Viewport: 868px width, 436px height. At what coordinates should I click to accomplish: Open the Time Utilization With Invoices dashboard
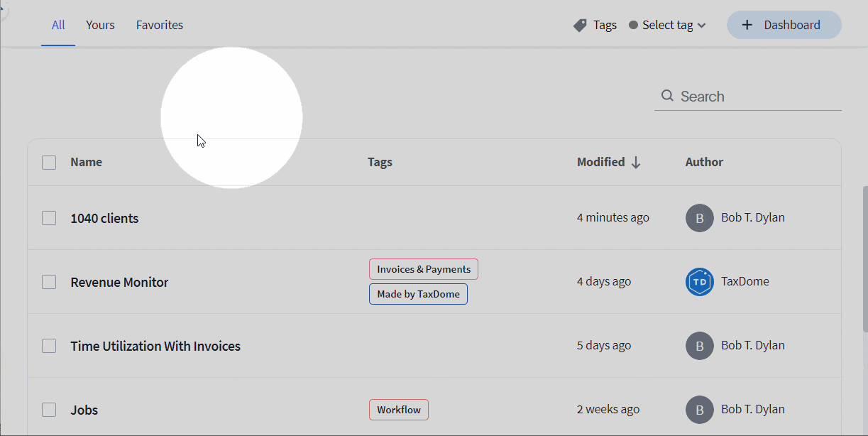(155, 347)
